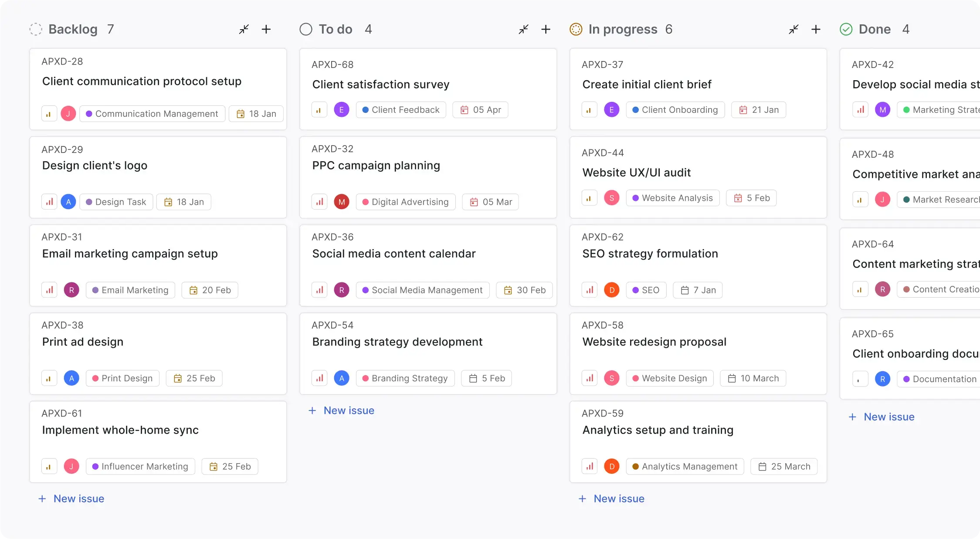The image size is (980, 539).
Task: Select the Backlog column title
Action: point(73,29)
